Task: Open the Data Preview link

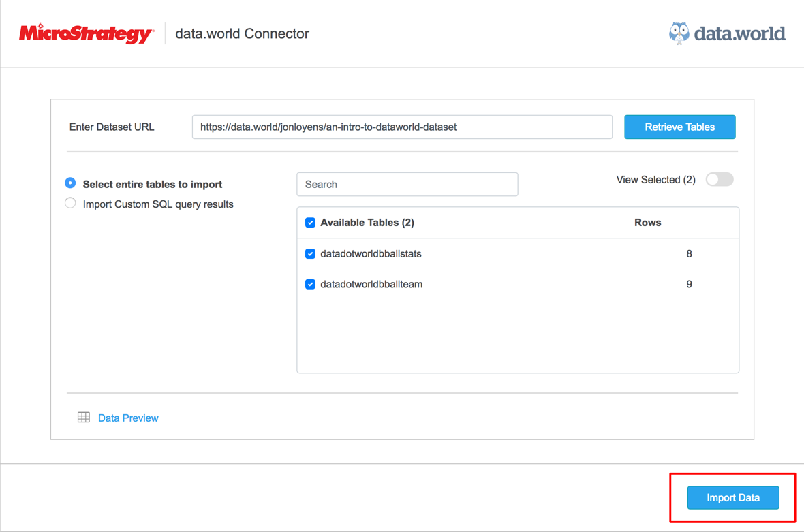Action: tap(128, 418)
